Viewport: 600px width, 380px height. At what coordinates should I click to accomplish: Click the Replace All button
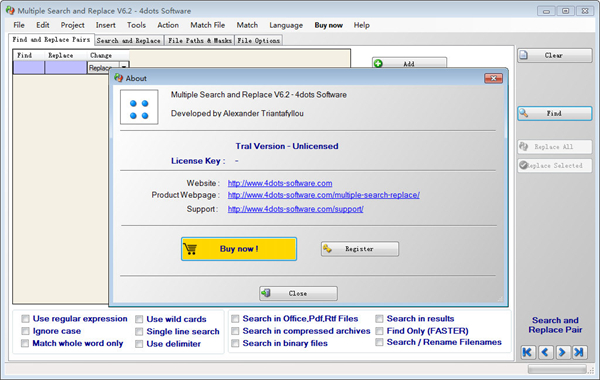click(554, 147)
